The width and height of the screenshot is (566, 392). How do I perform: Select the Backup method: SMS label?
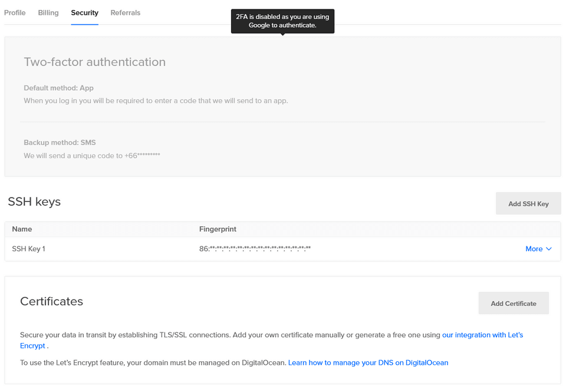[60, 143]
